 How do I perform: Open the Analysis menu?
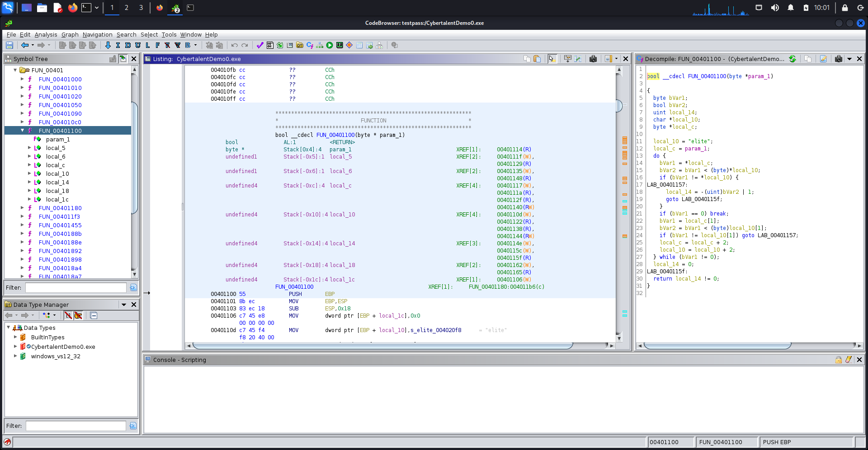coord(46,34)
